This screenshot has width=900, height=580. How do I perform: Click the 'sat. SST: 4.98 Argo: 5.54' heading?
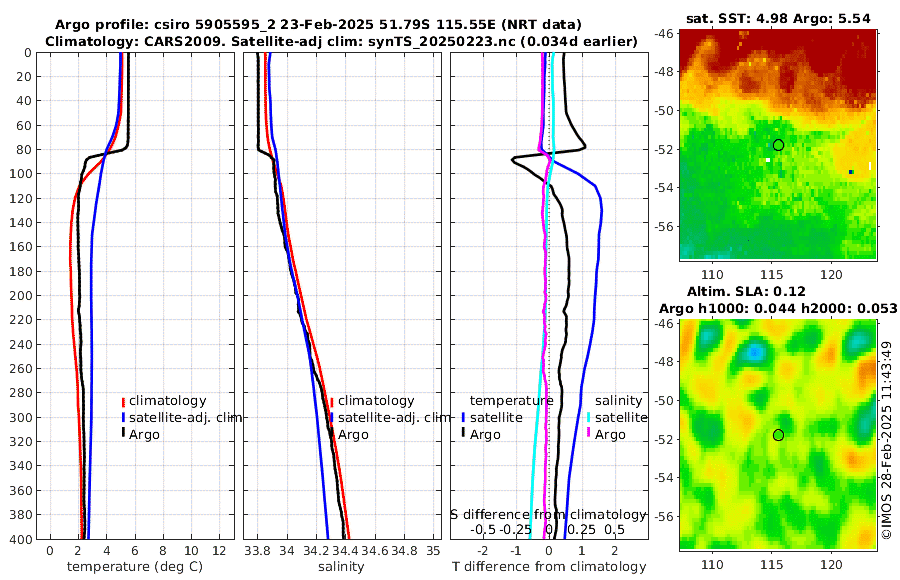(x=778, y=19)
